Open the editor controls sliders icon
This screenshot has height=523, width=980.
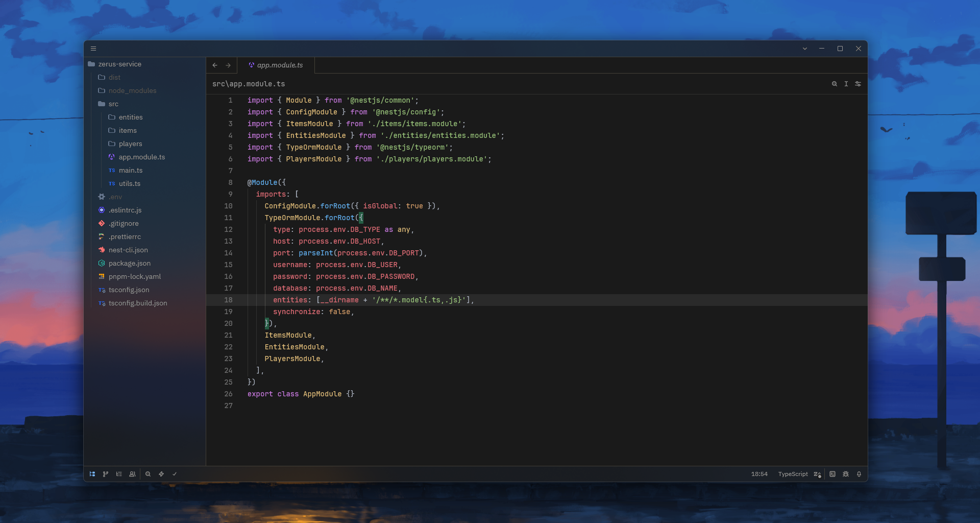pos(858,84)
